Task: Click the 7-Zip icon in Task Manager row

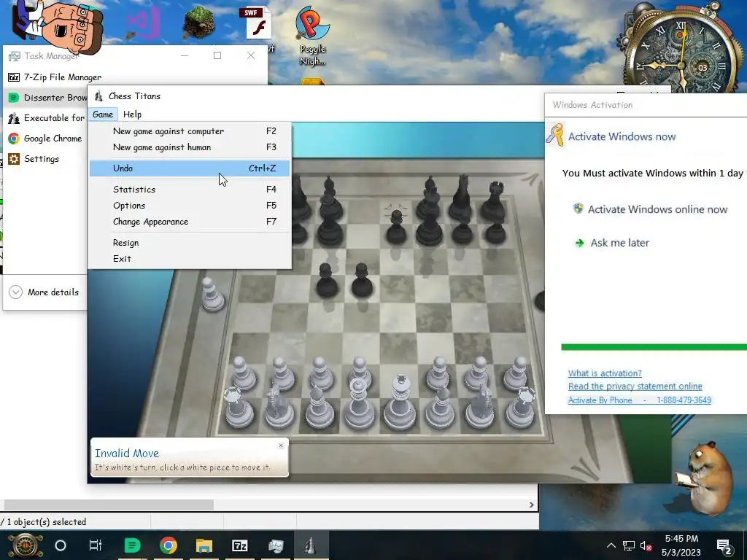Action: click(x=14, y=77)
